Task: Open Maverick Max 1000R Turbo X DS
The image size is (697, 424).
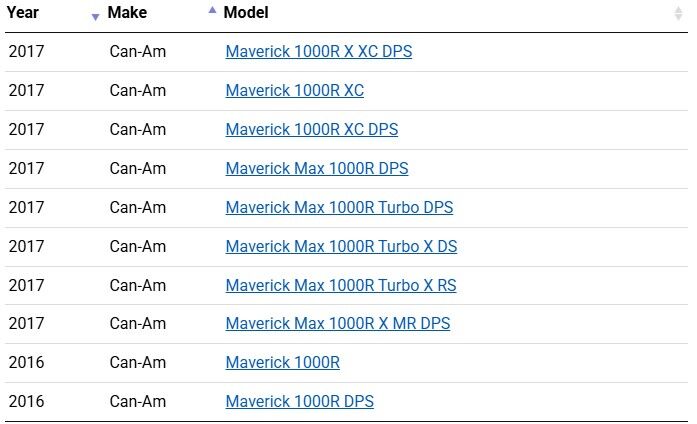Action: 341,246
